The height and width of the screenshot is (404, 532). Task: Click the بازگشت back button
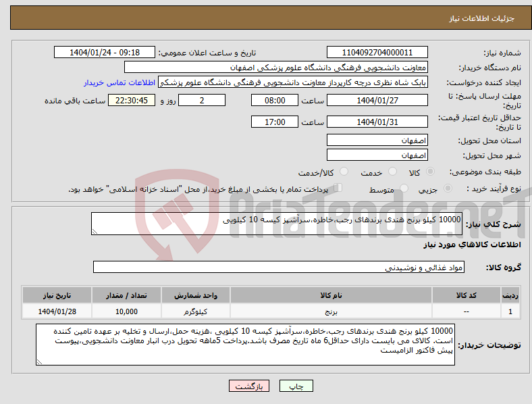[x=249, y=386]
